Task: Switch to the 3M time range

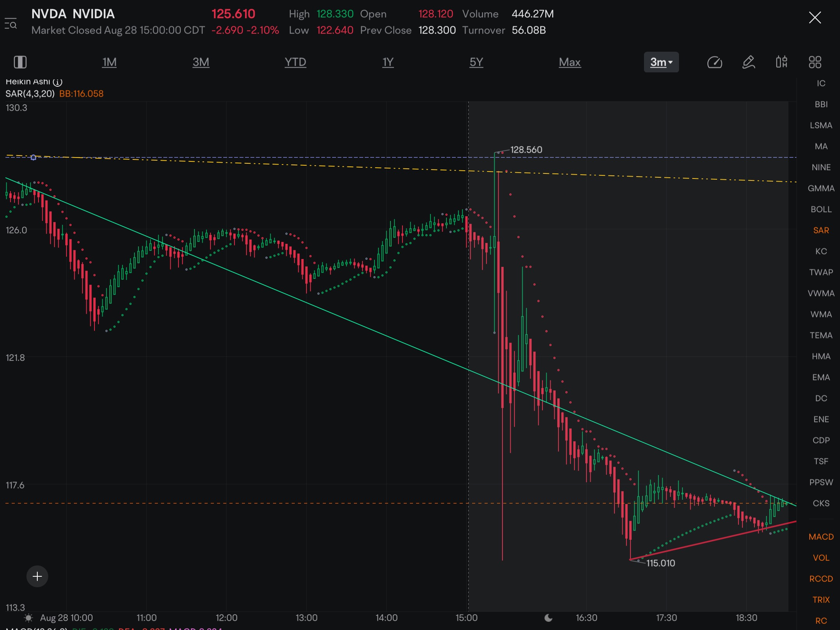Action: tap(201, 62)
